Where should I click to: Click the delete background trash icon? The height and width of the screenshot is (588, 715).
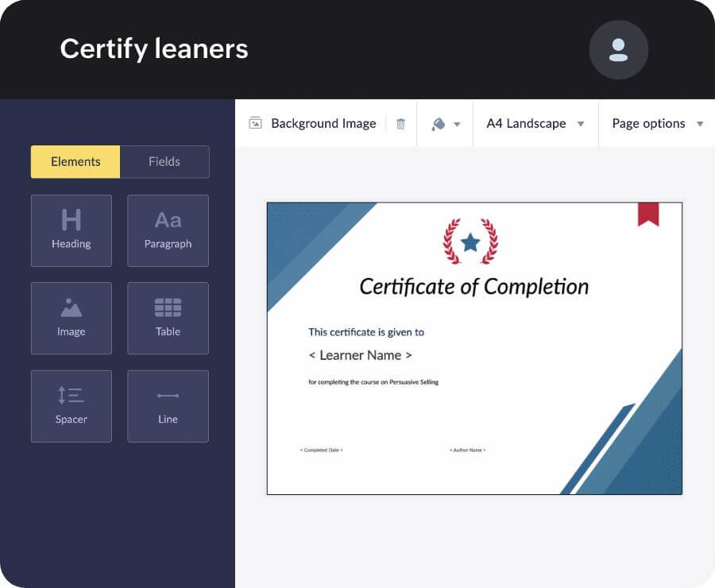(400, 123)
